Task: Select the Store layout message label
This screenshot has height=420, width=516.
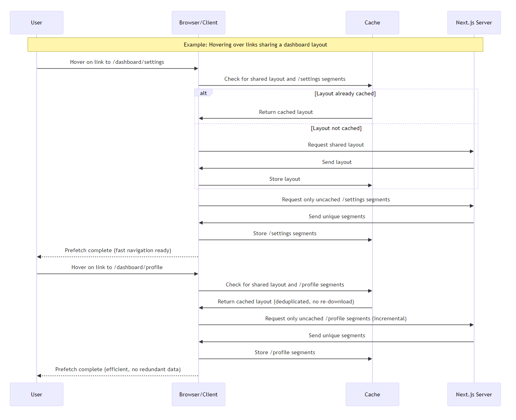Action: [x=285, y=179]
